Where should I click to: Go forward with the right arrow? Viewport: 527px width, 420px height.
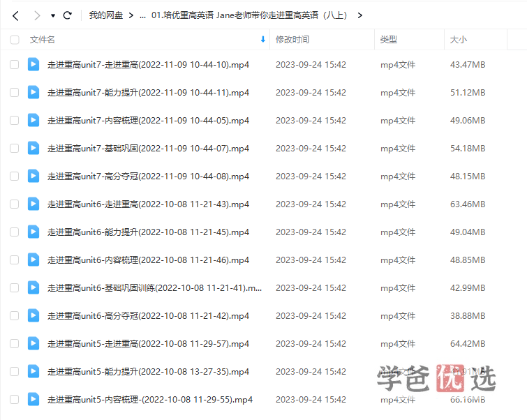tap(37, 15)
